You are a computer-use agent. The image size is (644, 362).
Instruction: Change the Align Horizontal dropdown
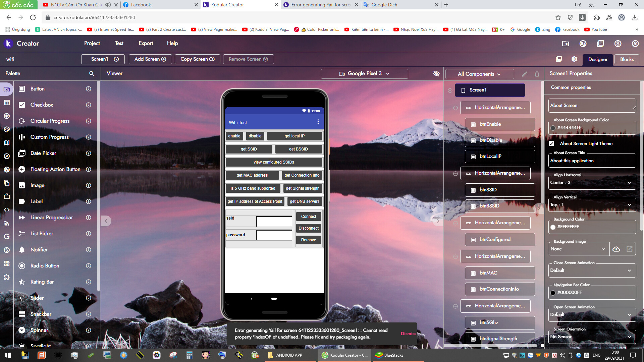pyautogui.click(x=592, y=183)
